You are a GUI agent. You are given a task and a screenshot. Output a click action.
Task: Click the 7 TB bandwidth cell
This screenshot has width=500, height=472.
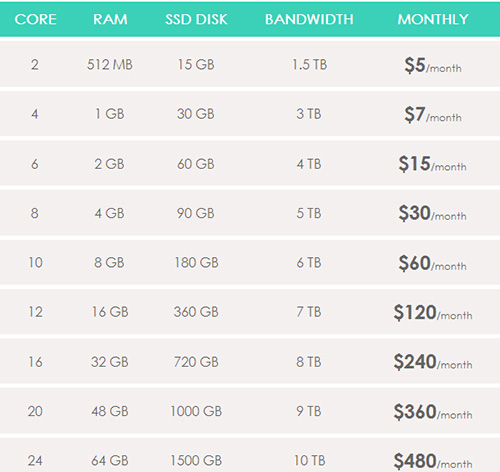309,312
